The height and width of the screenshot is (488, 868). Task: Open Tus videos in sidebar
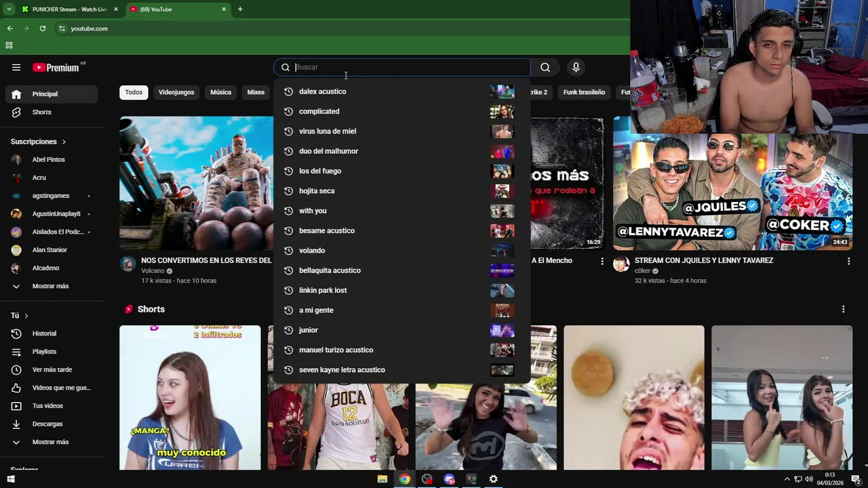(52, 406)
